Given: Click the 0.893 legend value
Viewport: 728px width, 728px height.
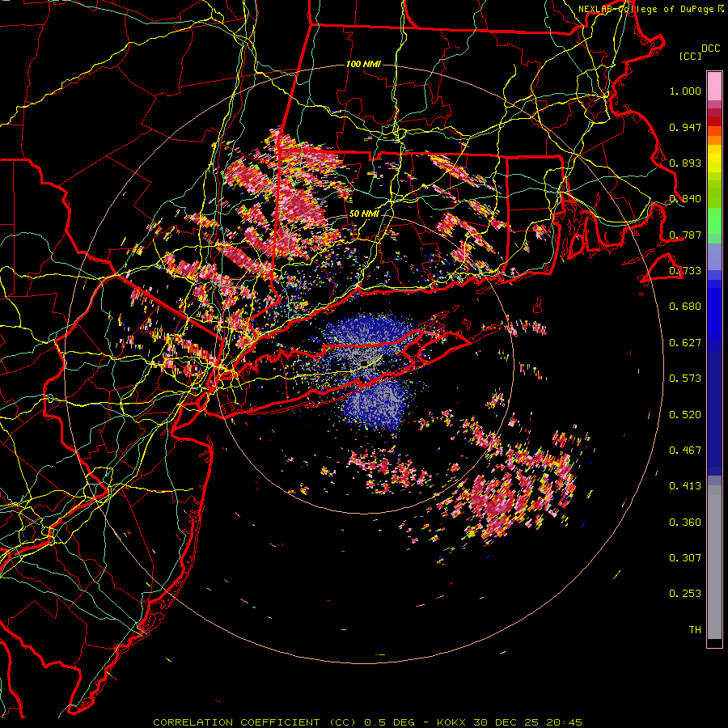Looking at the screenshot, I should [x=685, y=163].
